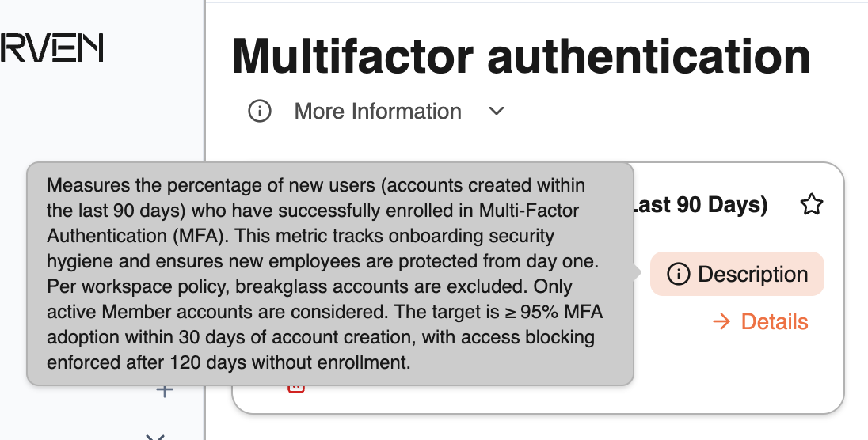Toggle the chevron beside More Information

tap(497, 111)
